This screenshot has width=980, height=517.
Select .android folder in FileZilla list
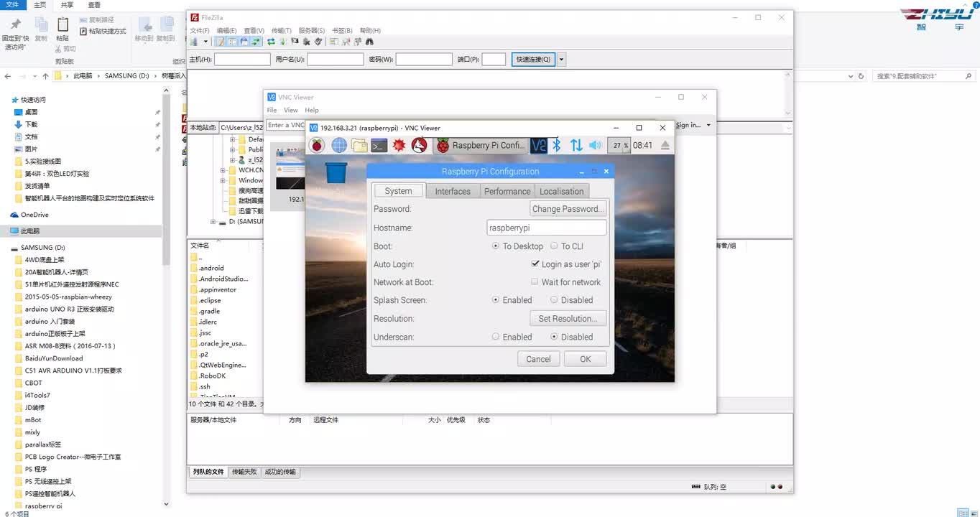(x=213, y=268)
